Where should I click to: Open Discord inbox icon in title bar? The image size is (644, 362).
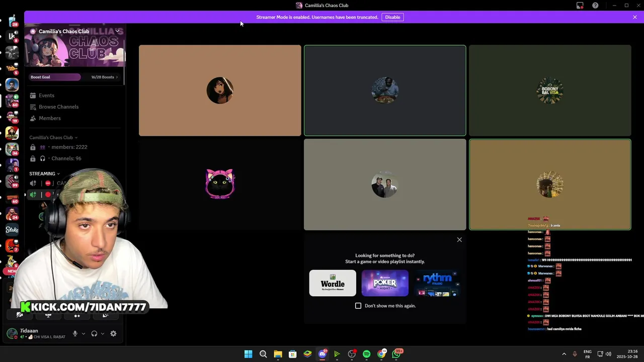580,6
